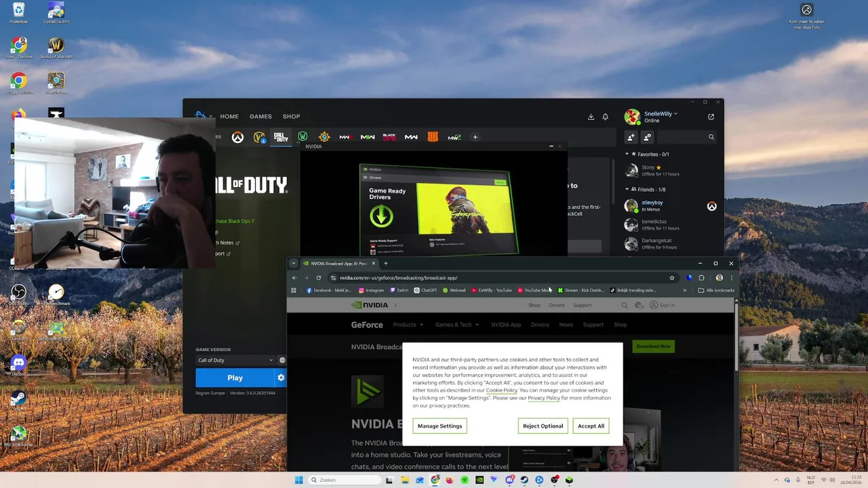Select the World of Warcraft Classic icon tab

coord(259,138)
